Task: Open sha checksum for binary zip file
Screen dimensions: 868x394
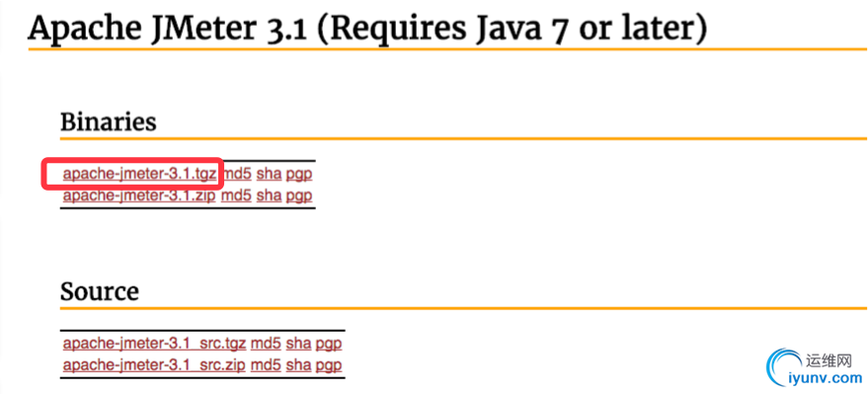Action: (269, 195)
